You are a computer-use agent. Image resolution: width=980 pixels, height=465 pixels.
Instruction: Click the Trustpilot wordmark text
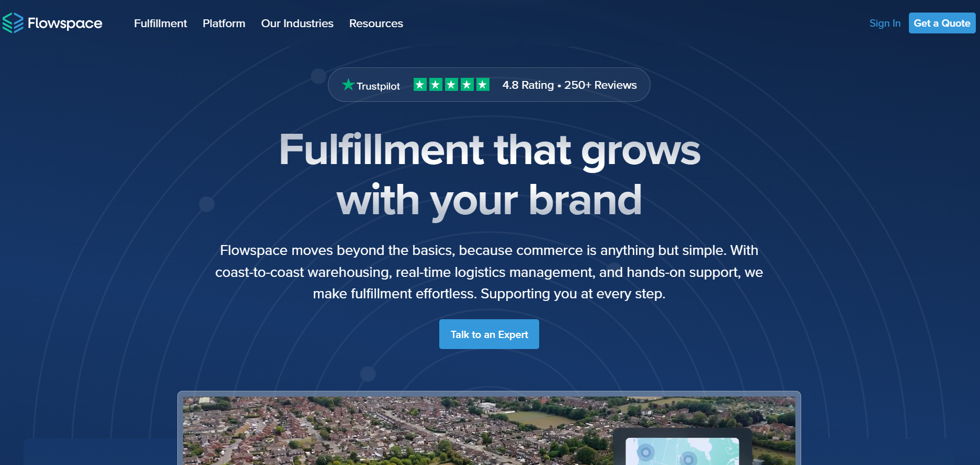pos(378,86)
